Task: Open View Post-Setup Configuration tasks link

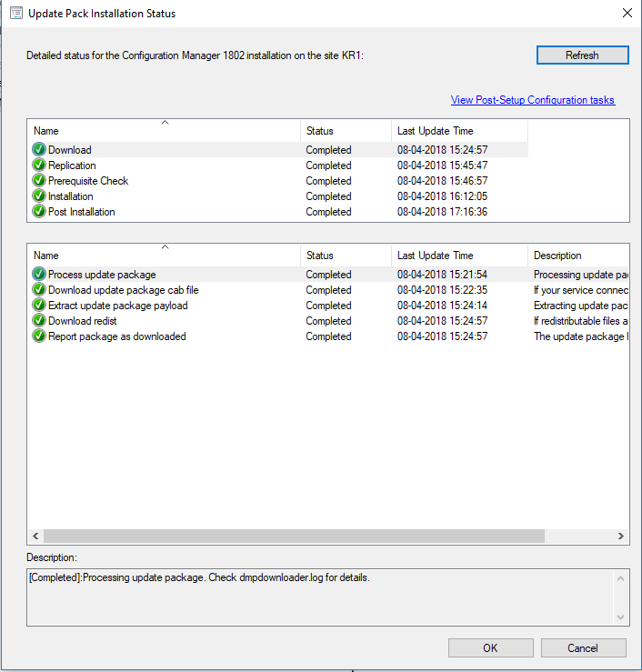Action: click(533, 100)
